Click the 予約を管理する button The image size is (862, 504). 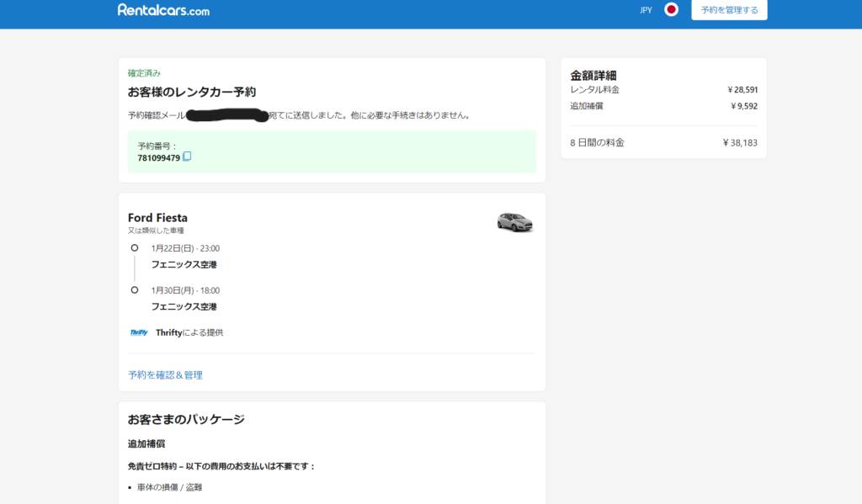[x=729, y=10]
